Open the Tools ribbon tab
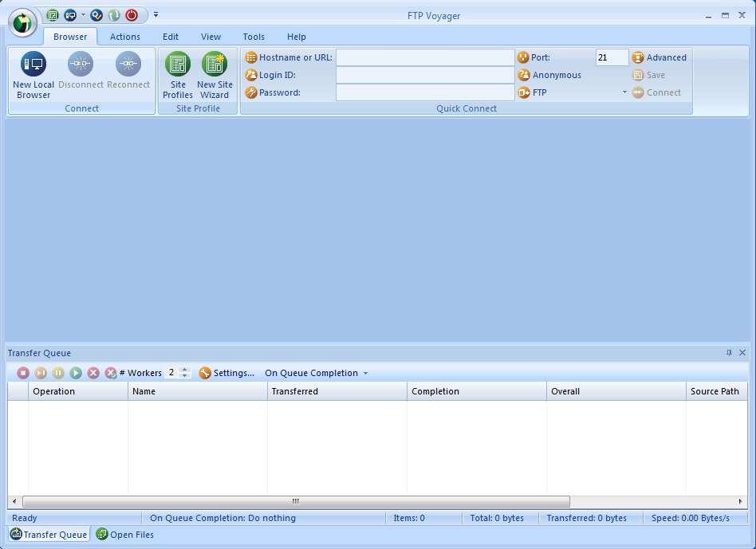Viewport: 756px width, 549px height. [x=254, y=37]
